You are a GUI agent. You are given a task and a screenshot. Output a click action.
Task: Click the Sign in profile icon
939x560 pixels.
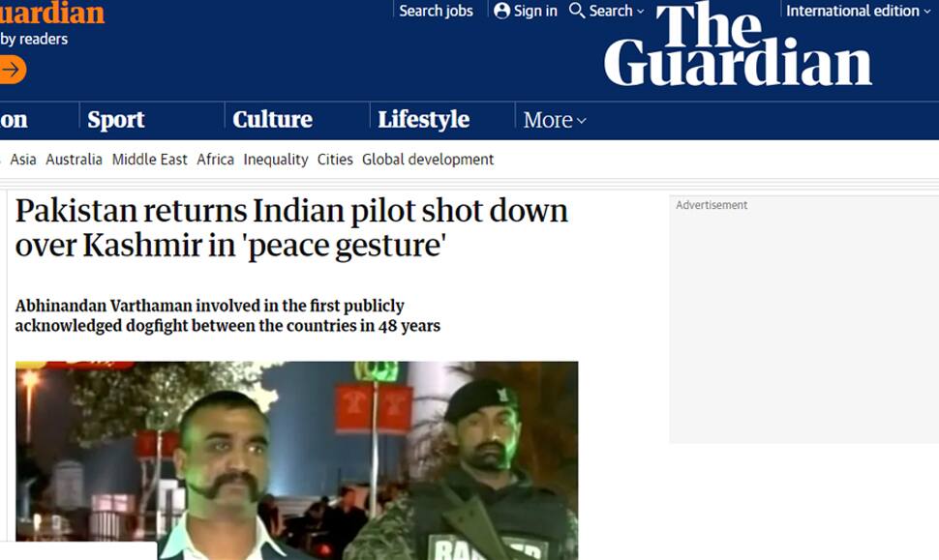coord(501,11)
